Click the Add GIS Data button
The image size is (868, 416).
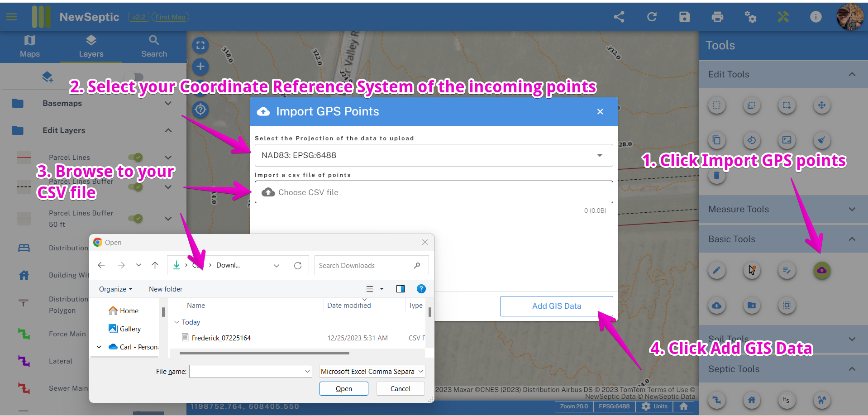[557, 306]
